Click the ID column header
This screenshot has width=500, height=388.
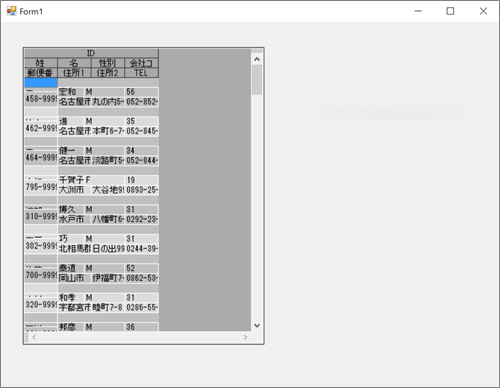[x=91, y=53]
